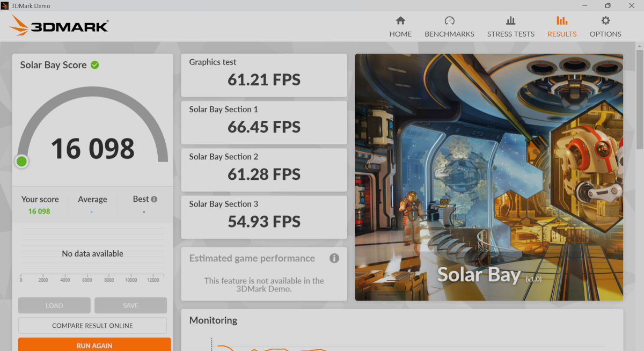The width and height of the screenshot is (644, 351).
Task: Click the Solar Bay Score heading
Action: pos(53,65)
